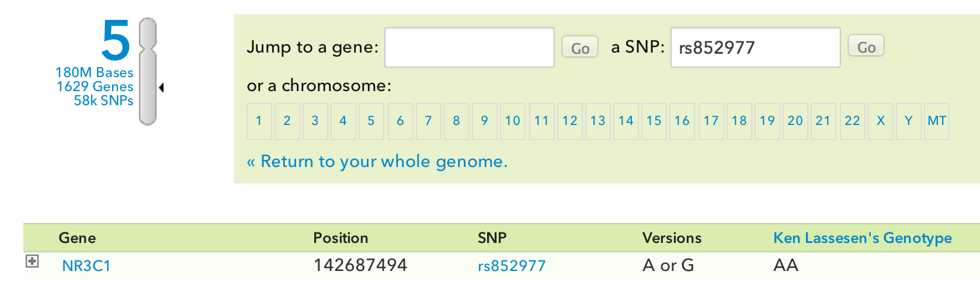Click the large chromosome 5 number
The height and width of the screenshot is (285, 980).
(x=116, y=40)
